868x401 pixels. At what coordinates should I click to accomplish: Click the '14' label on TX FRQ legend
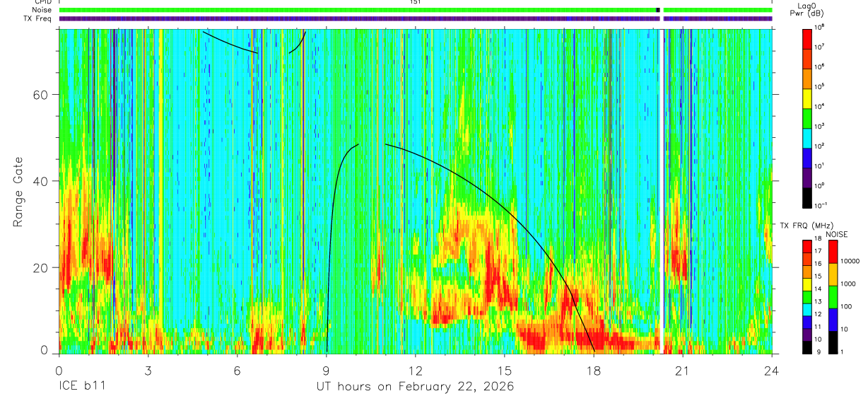819,289
